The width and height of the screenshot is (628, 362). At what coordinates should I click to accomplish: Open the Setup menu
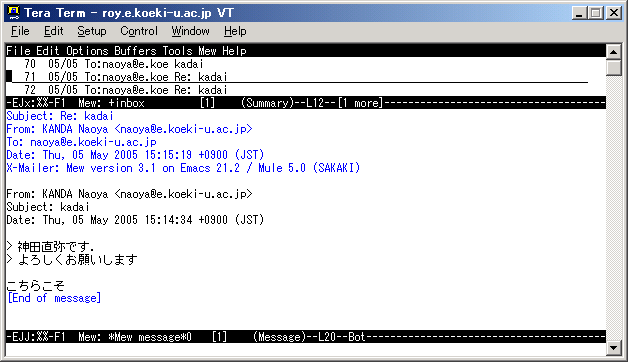pos(92,31)
